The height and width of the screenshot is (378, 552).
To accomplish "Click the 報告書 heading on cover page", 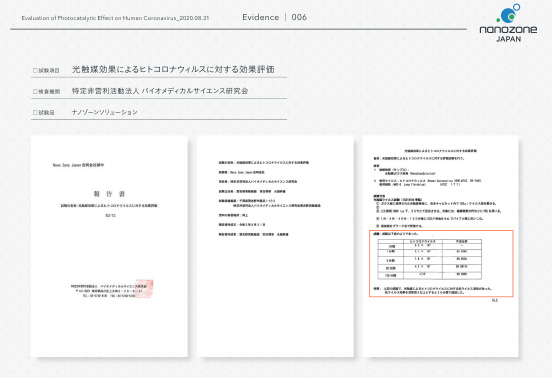I will [109, 194].
